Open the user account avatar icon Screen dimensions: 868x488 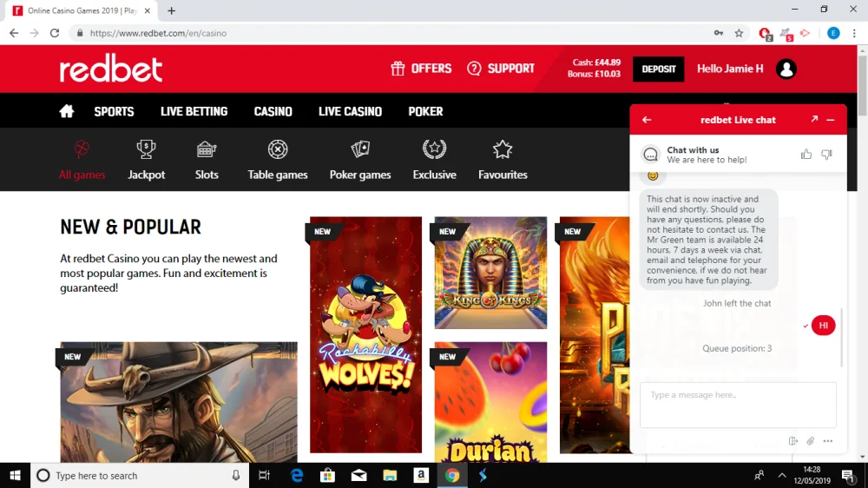tap(786, 69)
